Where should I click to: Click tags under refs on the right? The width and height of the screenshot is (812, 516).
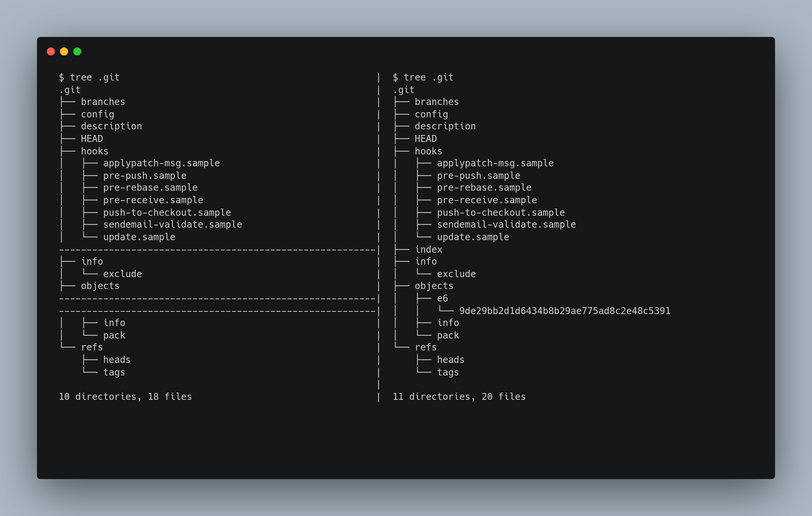pyautogui.click(x=448, y=372)
